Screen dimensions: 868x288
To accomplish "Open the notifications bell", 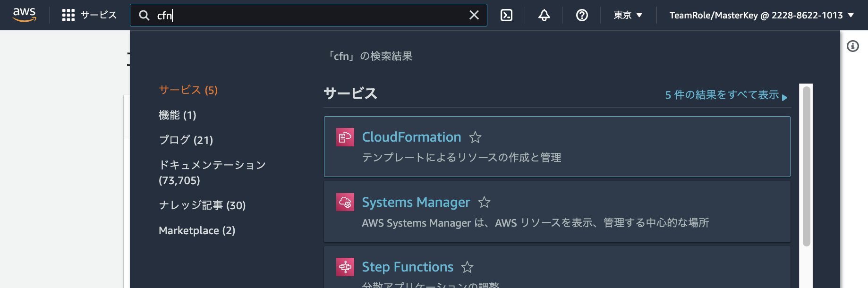I will click(x=544, y=15).
